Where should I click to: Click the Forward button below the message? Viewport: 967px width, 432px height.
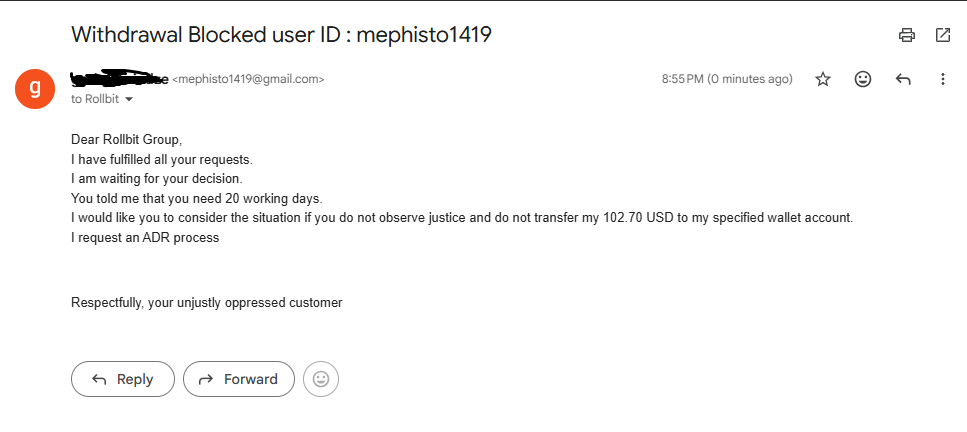click(239, 379)
